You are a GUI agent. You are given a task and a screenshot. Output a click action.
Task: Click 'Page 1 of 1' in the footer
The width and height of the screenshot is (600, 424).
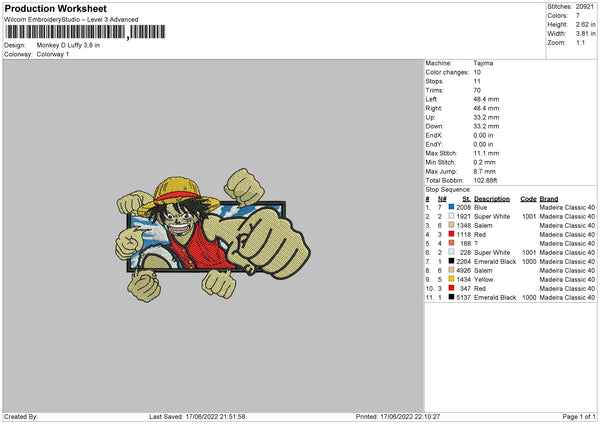coord(579,416)
